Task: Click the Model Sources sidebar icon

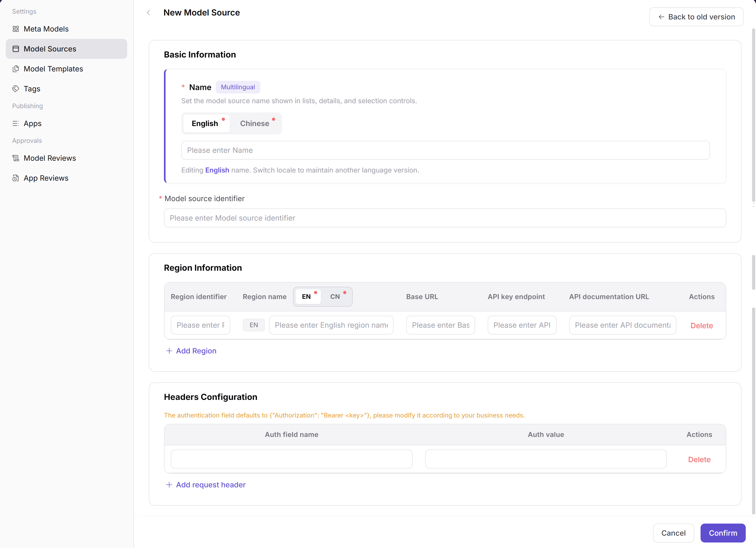Action: (x=16, y=49)
